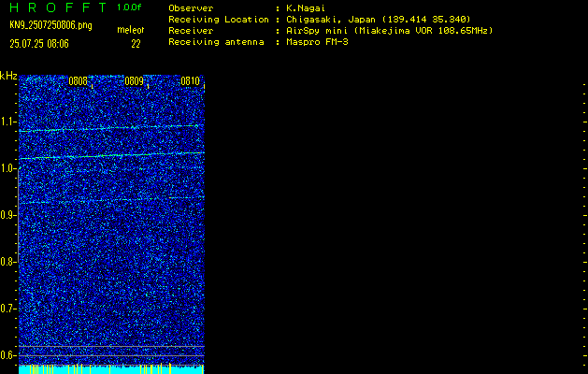Click the meteor count value 22
588x374 pixels.
[136, 44]
